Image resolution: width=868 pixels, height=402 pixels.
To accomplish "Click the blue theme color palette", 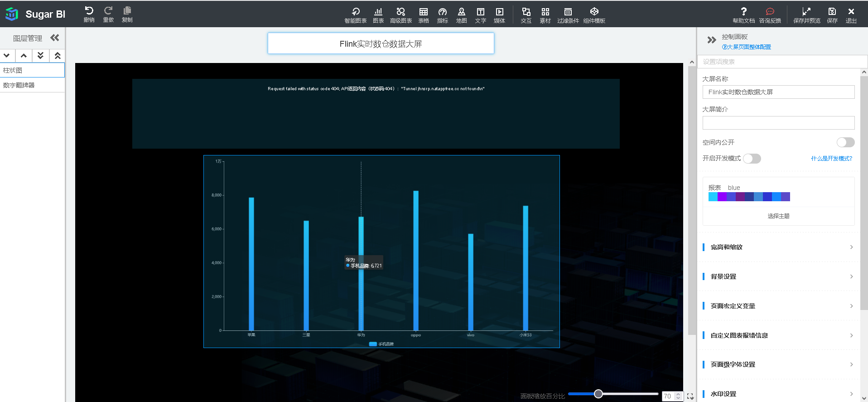I will pyautogui.click(x=749, y=197).
